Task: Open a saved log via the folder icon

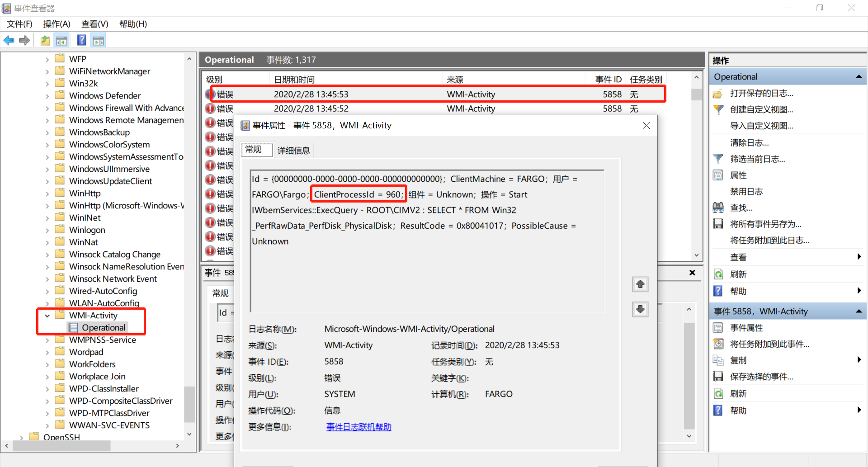Action: point(45,40)
